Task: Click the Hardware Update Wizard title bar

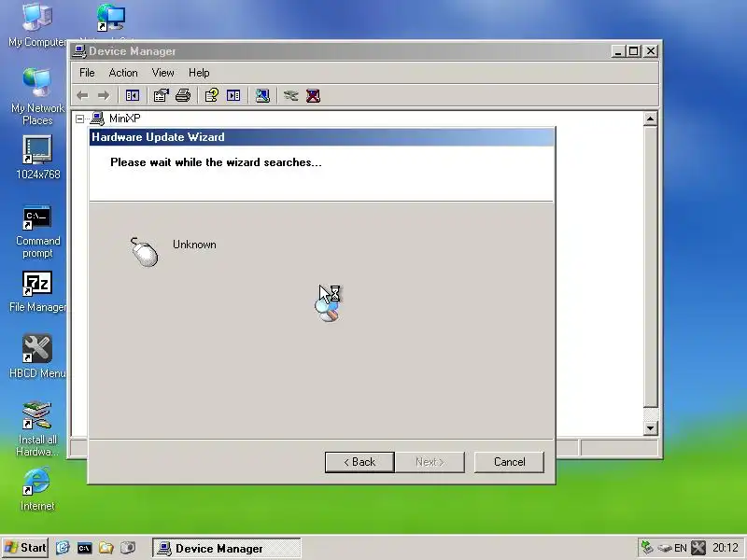Action: pos(321,137)
